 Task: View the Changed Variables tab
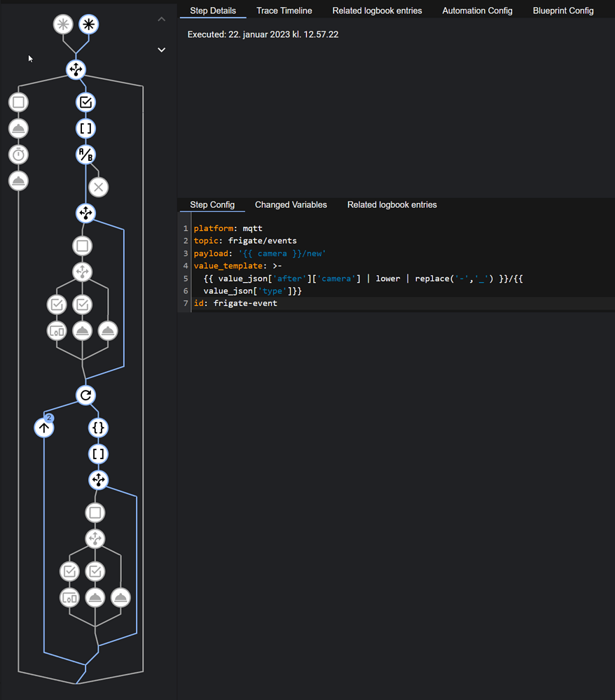(291, 204)
